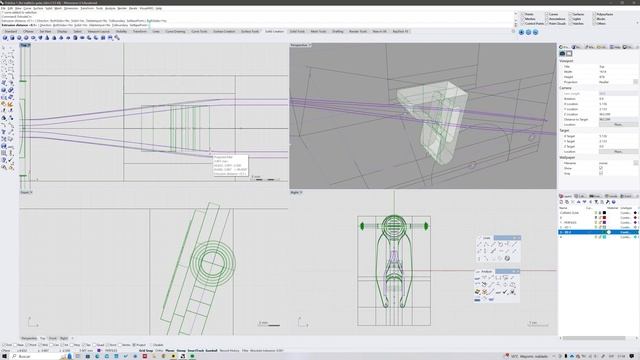Toggle the Polysurfaces selection filter
Image resolution: width=640 pixels, height=360 pixels.
595,14
